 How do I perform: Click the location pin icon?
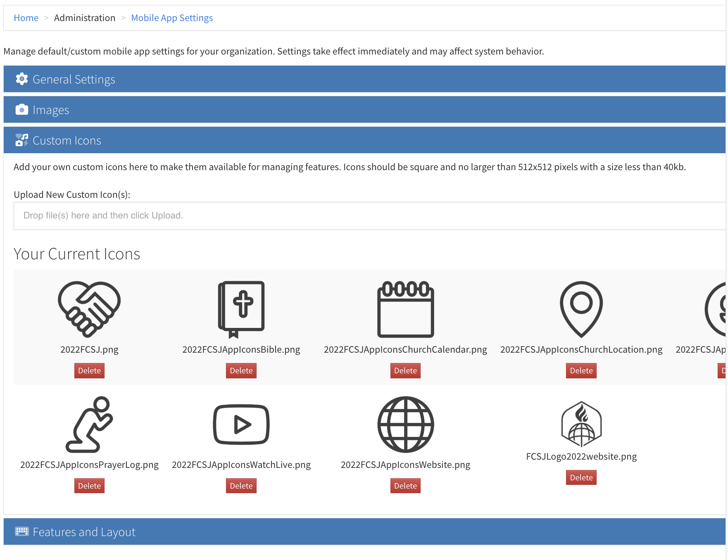click(x=581, y=309)
